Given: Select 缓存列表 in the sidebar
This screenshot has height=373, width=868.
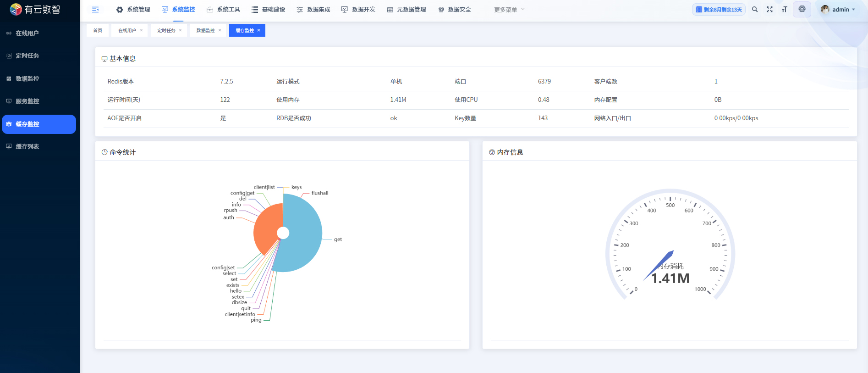Looking at the screenshot, I should click(x=27, y=147).
